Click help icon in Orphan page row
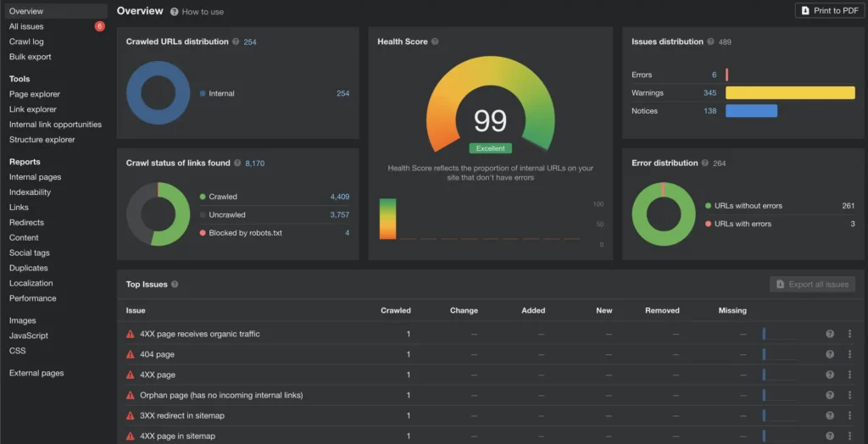This screenshot has width=868, height=444. click(x=830, y=396)
